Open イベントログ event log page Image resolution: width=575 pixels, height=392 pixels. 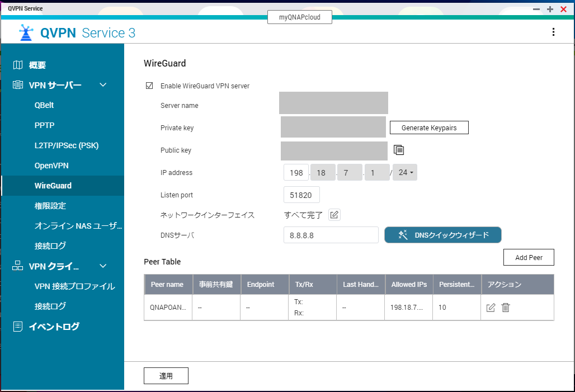coord(54,327)
